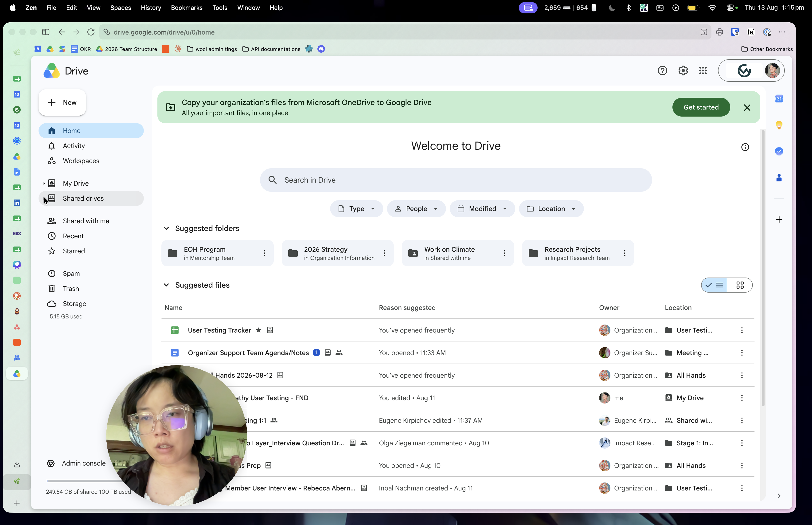Open Google Keep side panel
This screenshot has height=525, width=812.
pyautogui.click(x=779, y=125)
